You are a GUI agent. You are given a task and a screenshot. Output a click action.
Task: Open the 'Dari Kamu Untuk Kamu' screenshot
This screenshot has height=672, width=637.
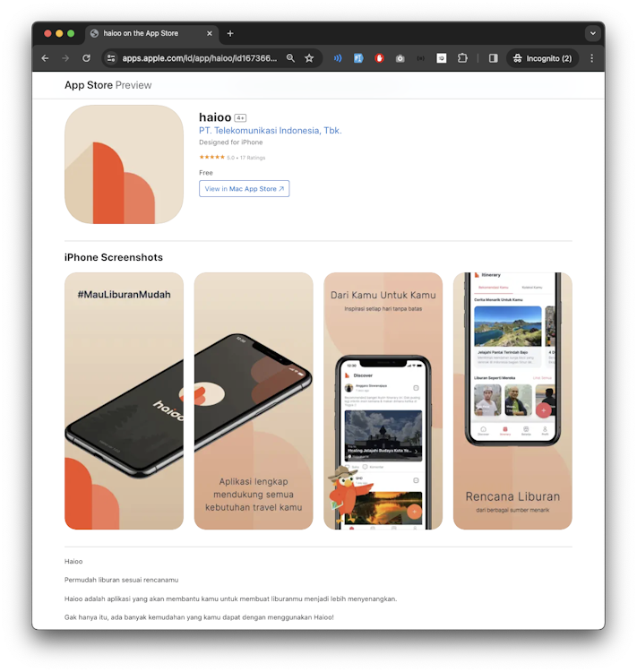click(383, 401)
